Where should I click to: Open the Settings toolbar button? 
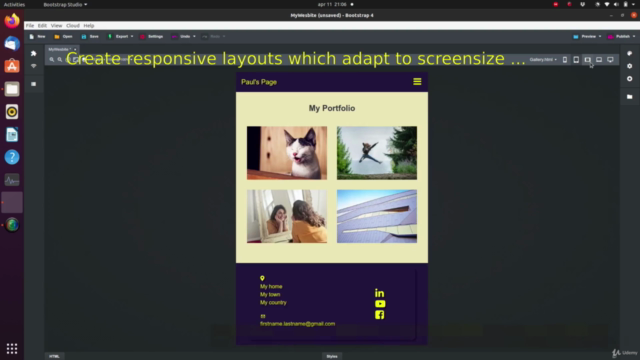tap(151, 36)
